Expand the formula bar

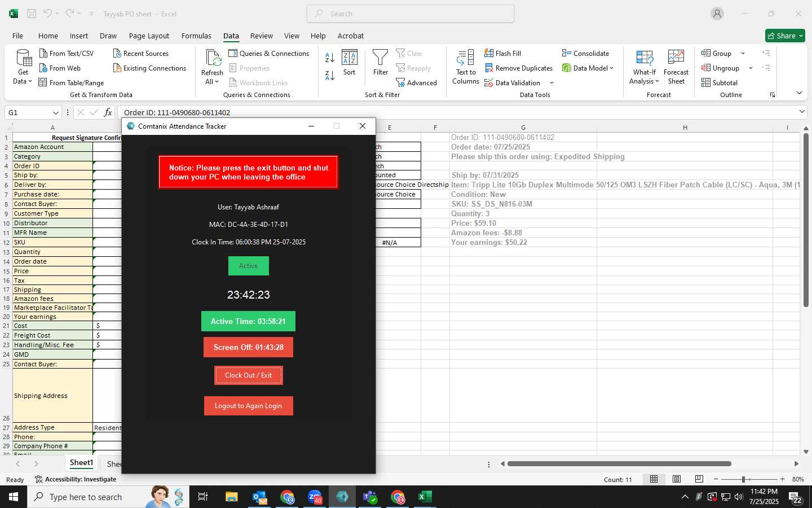coord(801,112)
